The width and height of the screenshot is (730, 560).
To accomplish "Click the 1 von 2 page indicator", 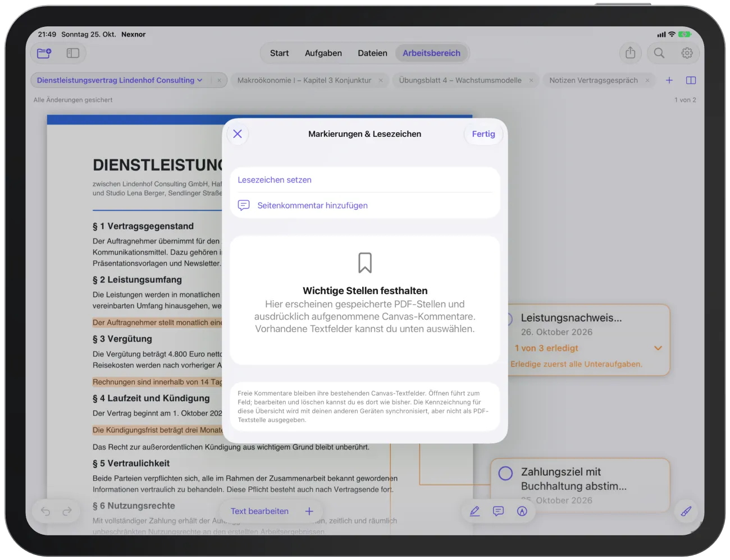I will [x=685, y=100].
